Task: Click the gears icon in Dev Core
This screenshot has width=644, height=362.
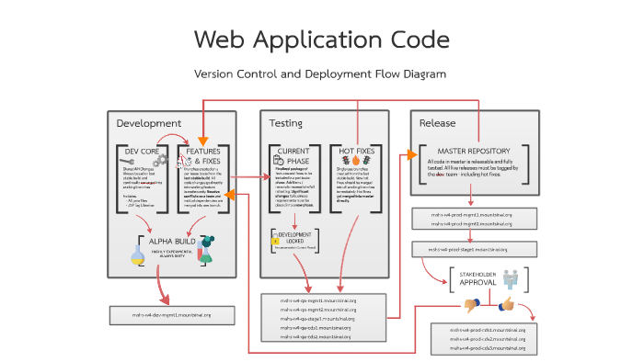Action: pyautogui.click(x=161, y=161)
